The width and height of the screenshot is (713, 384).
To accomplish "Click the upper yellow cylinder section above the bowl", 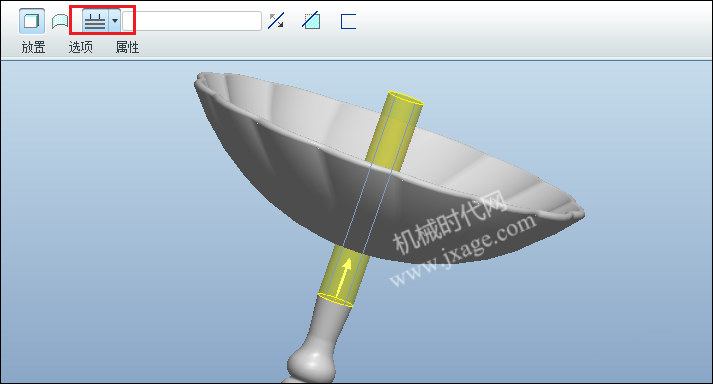I will pos(395,133).
